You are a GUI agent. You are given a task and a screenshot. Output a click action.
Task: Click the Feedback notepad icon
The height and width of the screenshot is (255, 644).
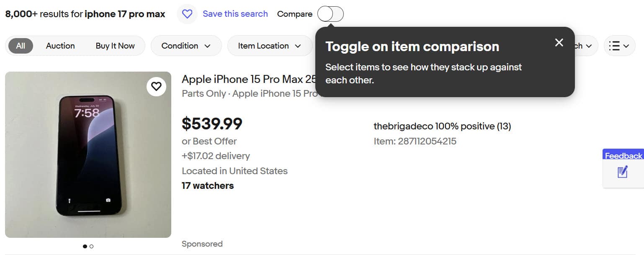tap(623, 172)
